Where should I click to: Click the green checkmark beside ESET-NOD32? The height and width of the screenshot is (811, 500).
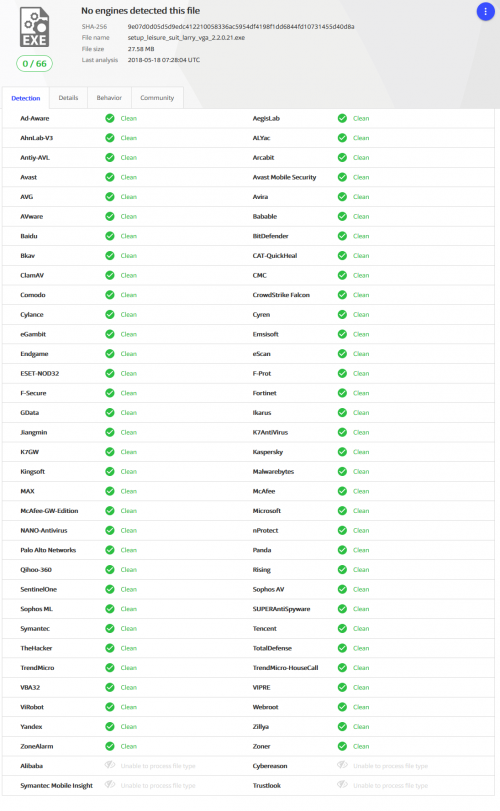(110, 373)
